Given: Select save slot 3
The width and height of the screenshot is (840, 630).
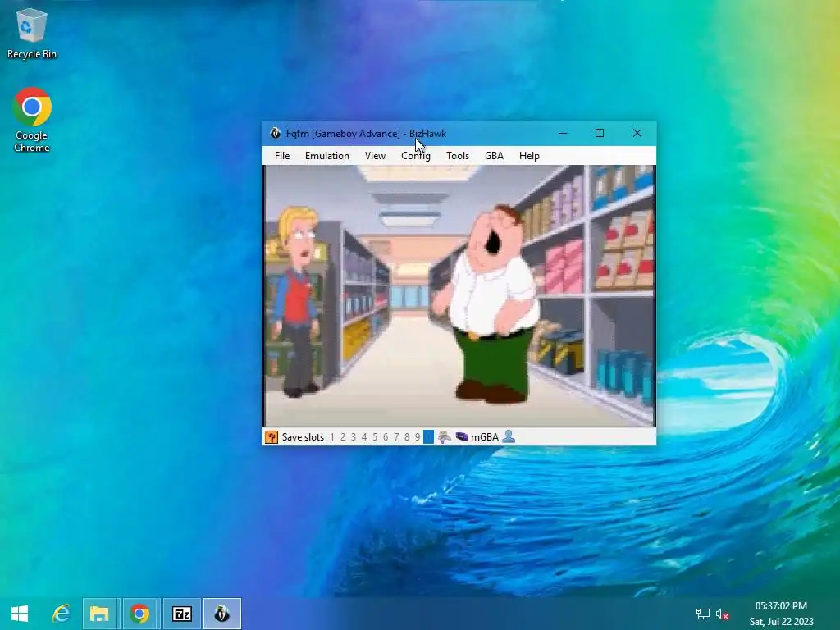Looking at the screenshot, I should 354,437.
